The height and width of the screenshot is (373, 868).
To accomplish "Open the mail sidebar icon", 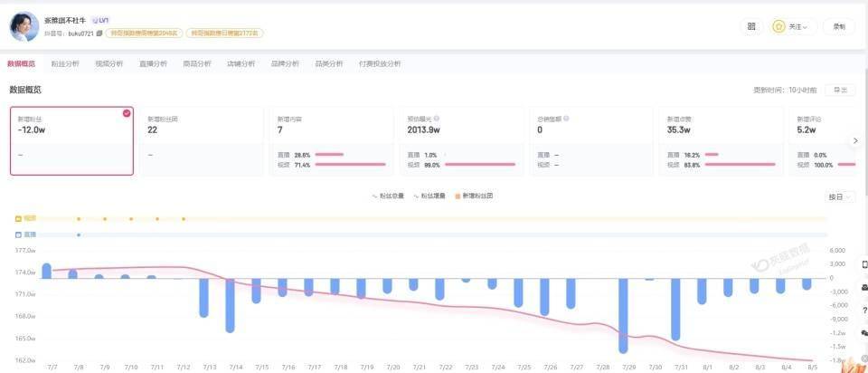I will [x=864, y=287].
